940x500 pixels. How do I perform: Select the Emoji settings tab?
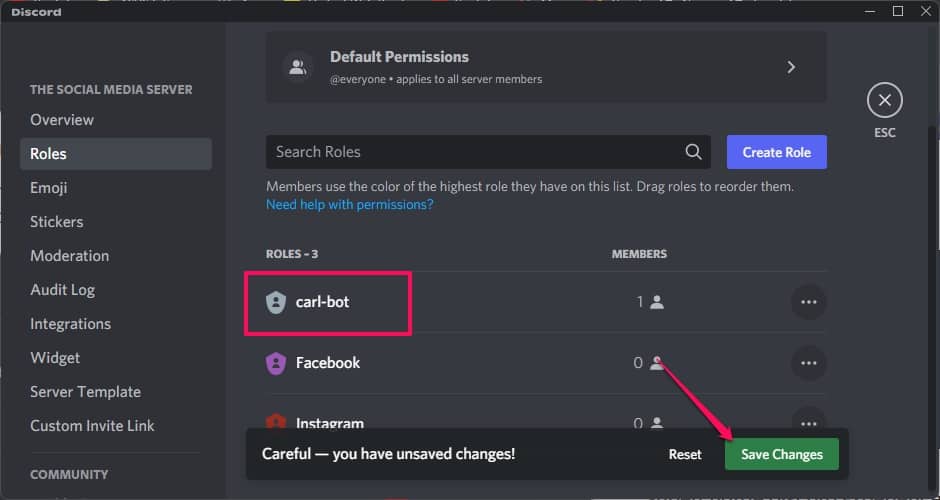coord(49,188)
